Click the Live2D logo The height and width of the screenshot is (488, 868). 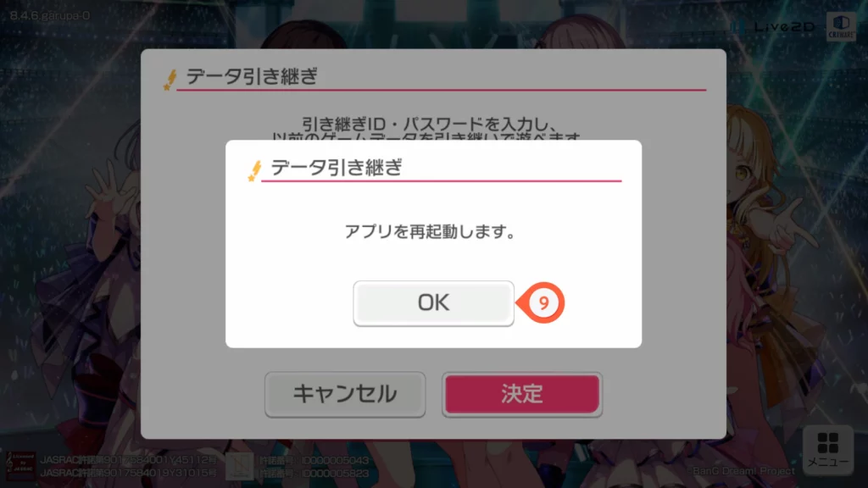pyautogui.click(x=776, y=26)
